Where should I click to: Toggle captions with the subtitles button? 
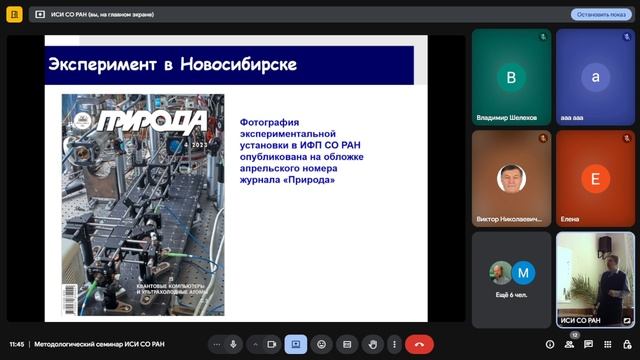pyautogui.click(x=347, y=344)
